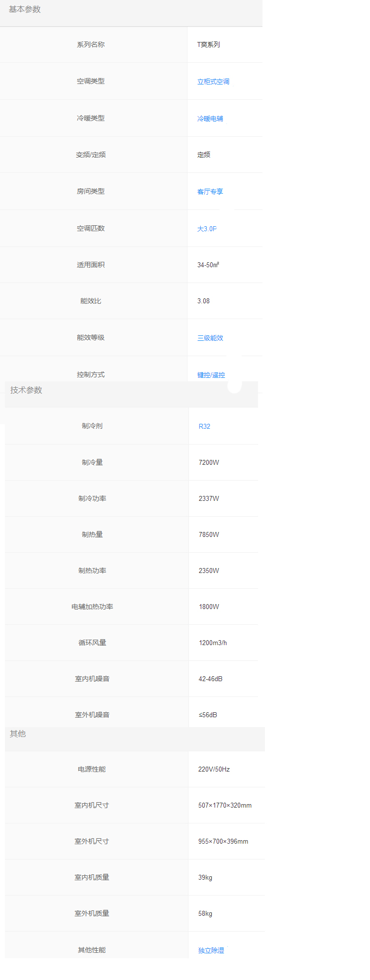The image size is (370, 980).
Task: Click the 7200W cooling capacity value
Action: [x=209, y=462]
